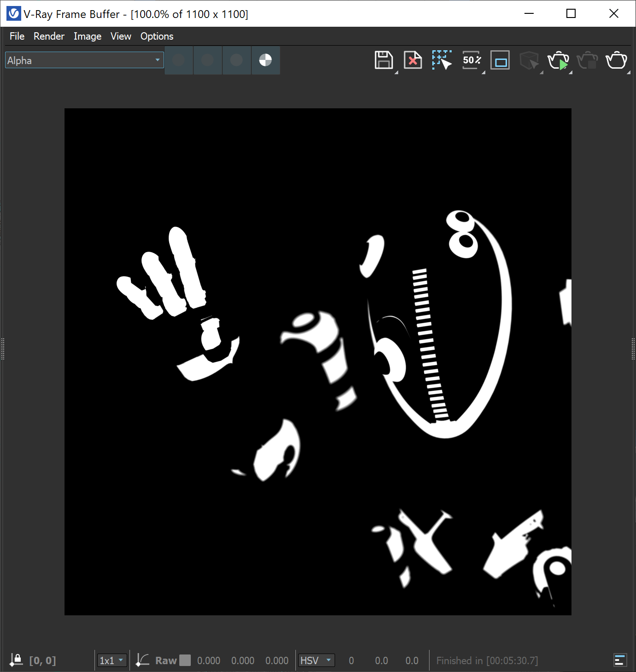Toggle the green channel display

pyautogui.click(x=207, y=60)
